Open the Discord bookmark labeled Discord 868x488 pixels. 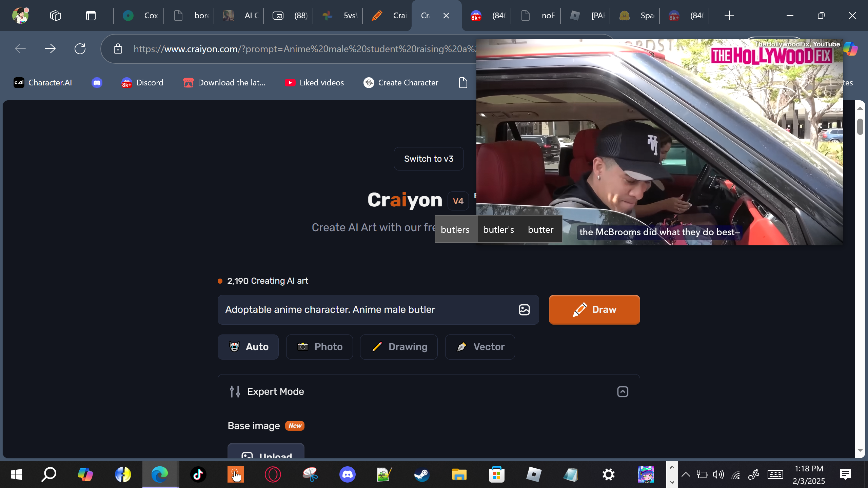coord(142,83)
